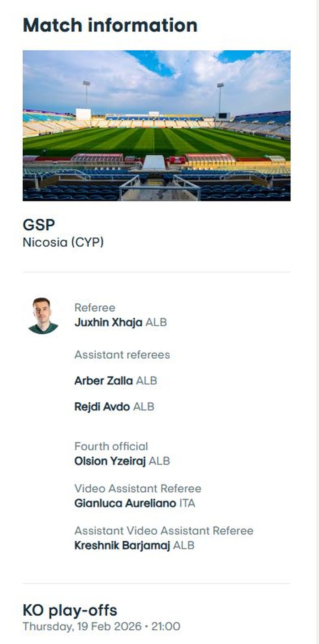Select the GSP stadium name
The height and width of the screenshot is (644, 319).
coord(39,225)
